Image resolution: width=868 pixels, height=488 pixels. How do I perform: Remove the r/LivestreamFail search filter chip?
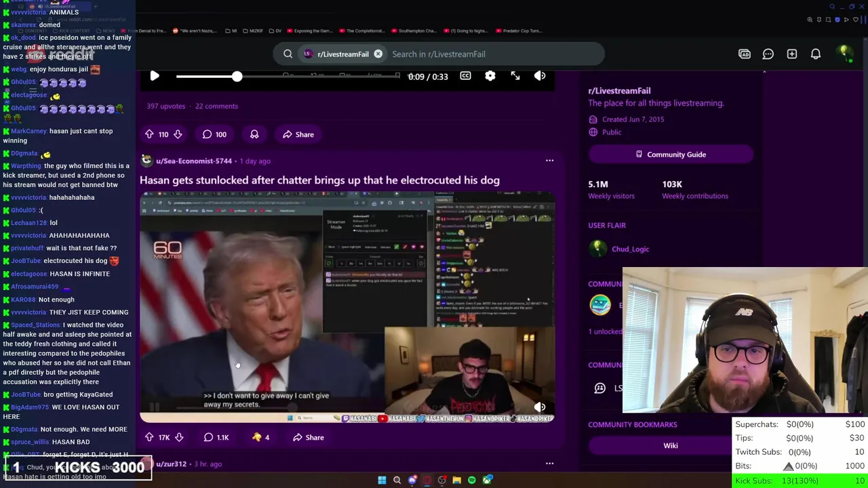click(378, 54)
